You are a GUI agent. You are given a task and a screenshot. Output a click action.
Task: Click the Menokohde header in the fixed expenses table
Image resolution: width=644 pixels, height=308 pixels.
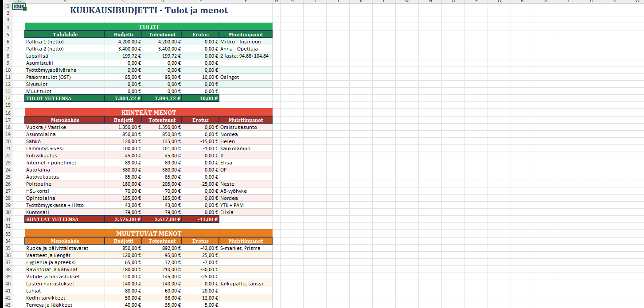(65, 120)
